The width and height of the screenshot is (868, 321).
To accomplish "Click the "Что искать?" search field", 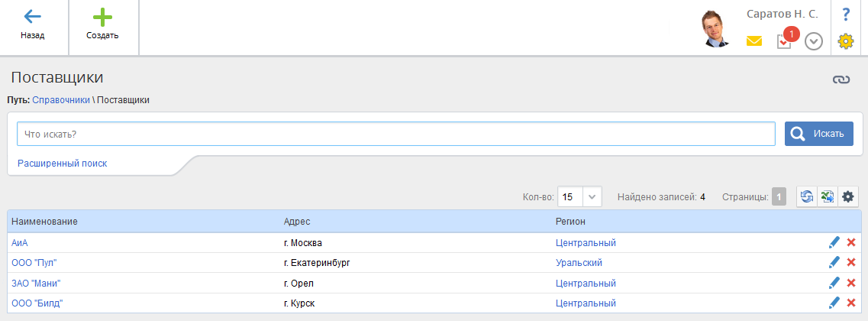I will 395,134.
